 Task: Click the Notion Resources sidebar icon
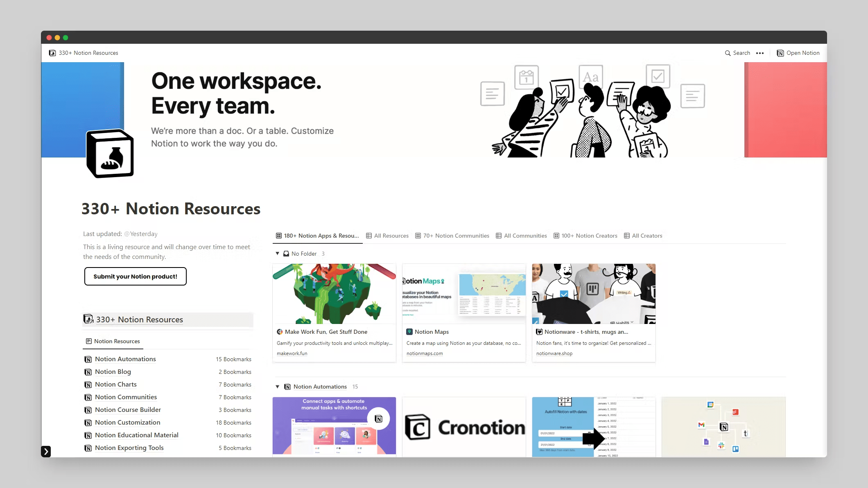point(88,341)
